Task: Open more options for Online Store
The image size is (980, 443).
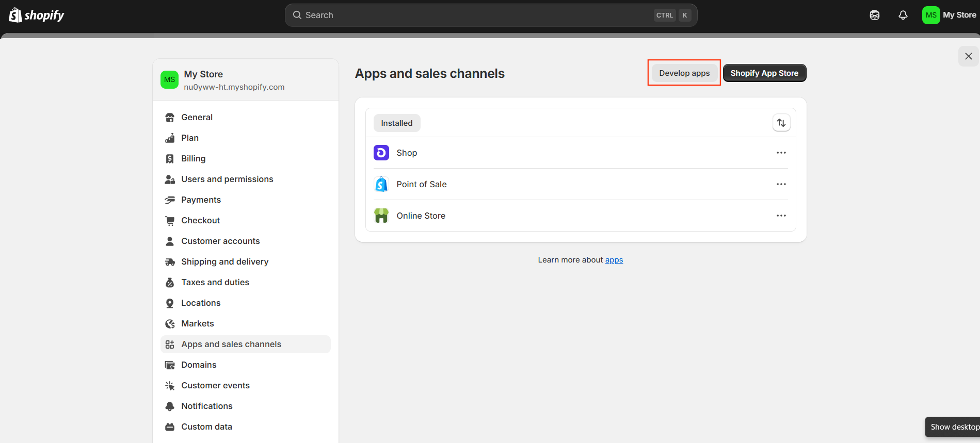Action: pyautogui.click(x=781, y=216)
